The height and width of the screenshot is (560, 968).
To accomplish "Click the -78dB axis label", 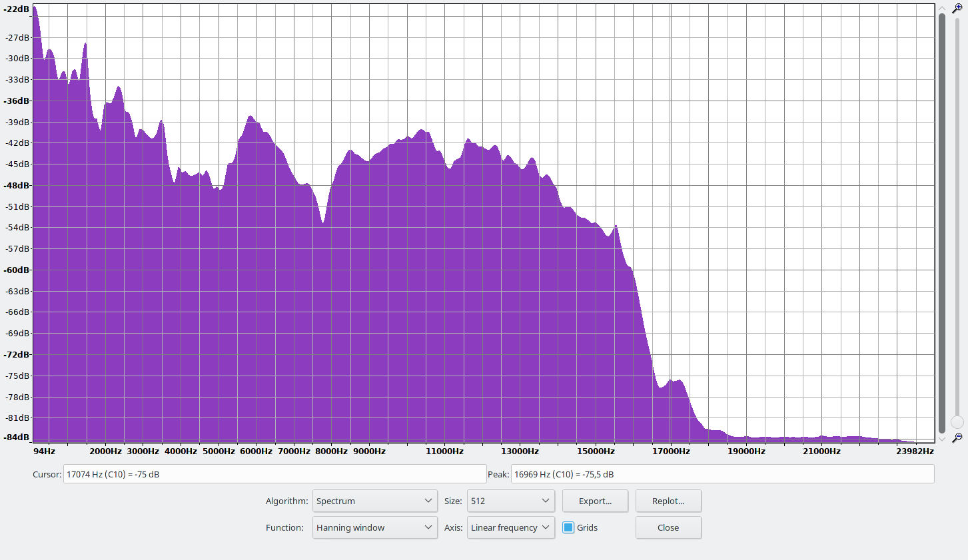I will point(17,397).
